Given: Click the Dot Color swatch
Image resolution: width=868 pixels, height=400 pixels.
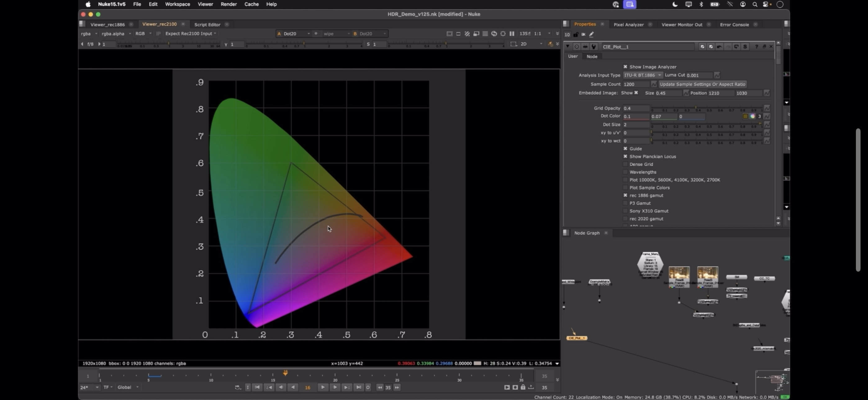Looking at the screenshot, I should 745,117.
